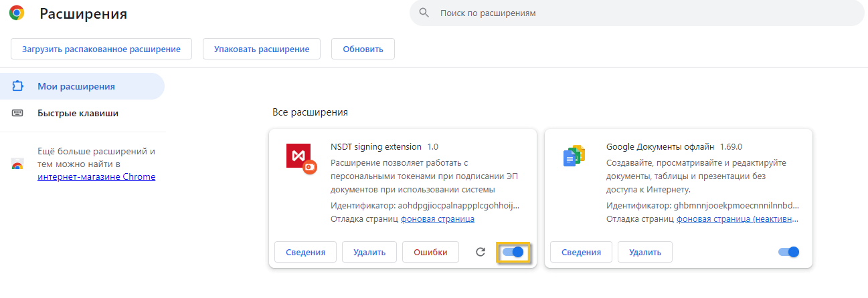
Task: Click the NSDT signing extension icon
Action: 300,159
